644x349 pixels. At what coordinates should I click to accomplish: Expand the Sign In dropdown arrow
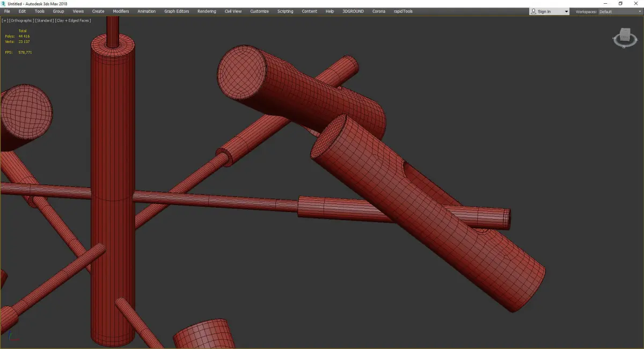click(x=566, y=11)
